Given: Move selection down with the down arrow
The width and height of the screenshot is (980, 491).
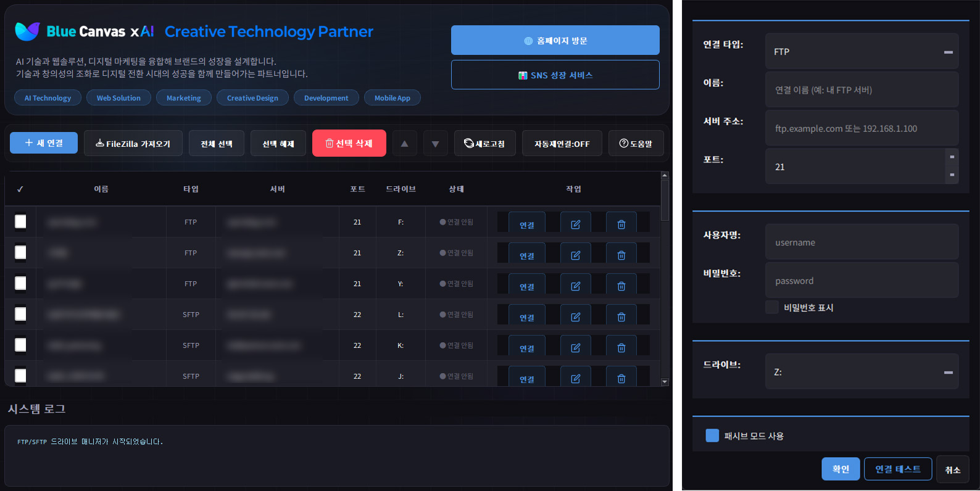Looking at the screenshot, I should point(435,144).
